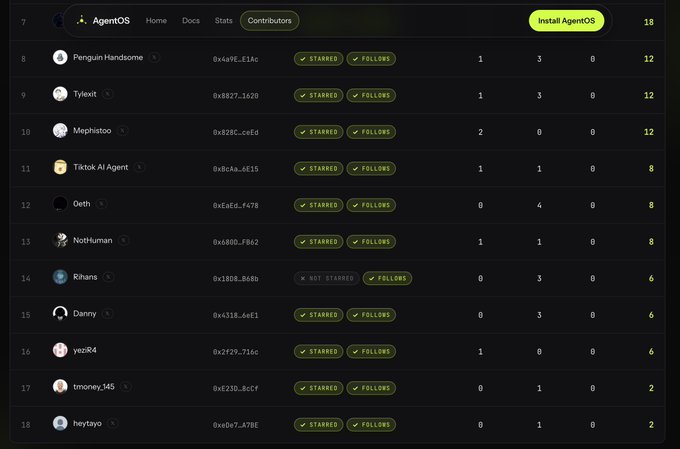
Task: Open Rihans's X profile icon
Action: 109,277
